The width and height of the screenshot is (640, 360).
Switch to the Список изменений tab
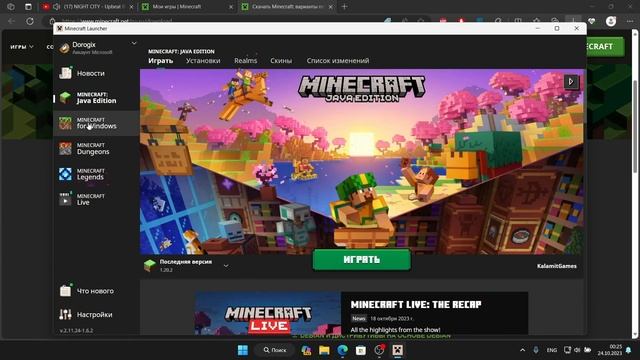coord(338,61)
